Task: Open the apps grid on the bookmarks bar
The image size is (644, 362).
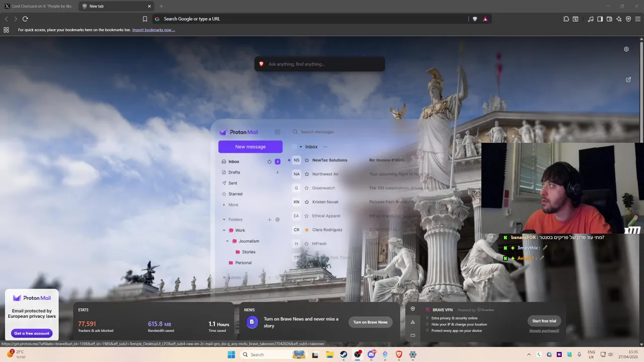Action: point(6,30)
